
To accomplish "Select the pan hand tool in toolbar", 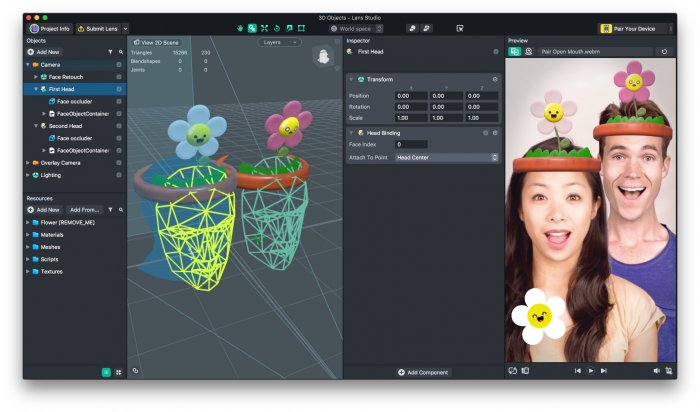I will point(240,28).
